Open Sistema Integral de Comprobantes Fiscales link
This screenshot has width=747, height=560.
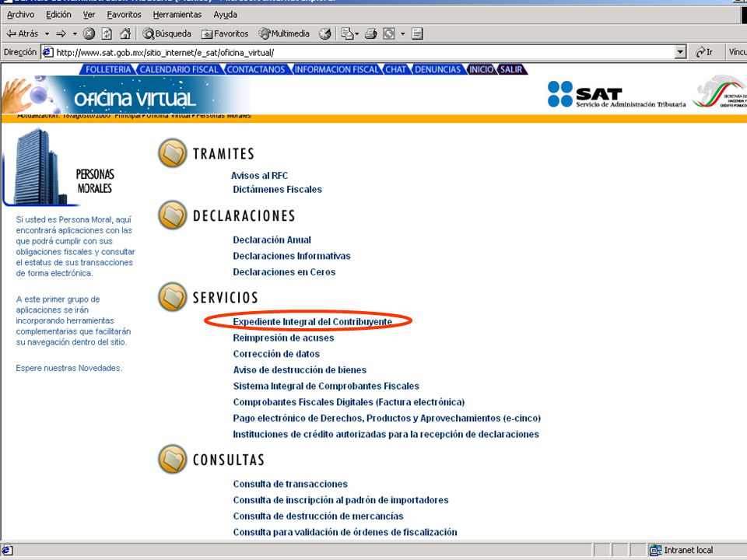(x=326, y=387)
